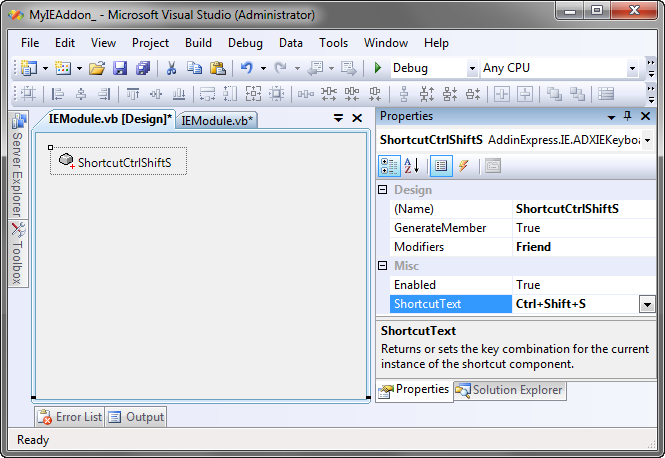Click the Modifiers property value Friend
665x458 pixels.
click(584, 247)
